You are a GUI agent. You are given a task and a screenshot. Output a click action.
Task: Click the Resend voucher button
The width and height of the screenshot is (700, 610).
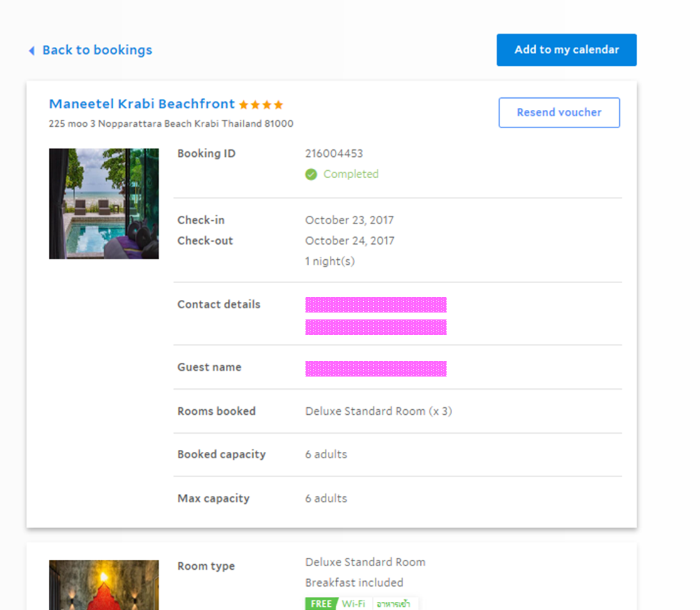559,112
